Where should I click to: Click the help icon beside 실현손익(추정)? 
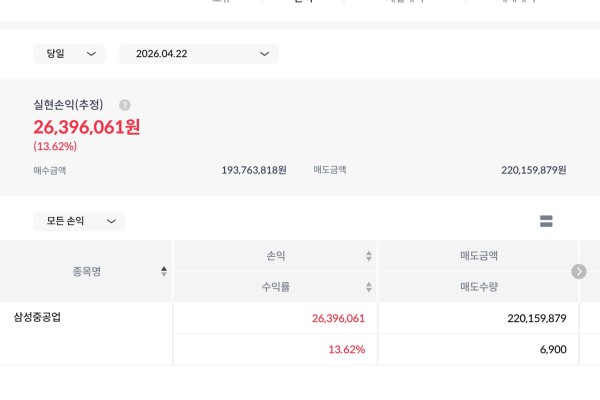(x=125, y=105)
